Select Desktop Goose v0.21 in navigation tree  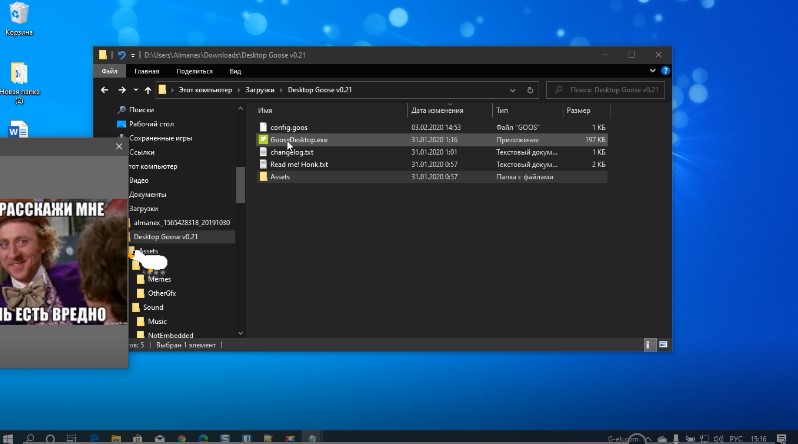click(165, 237)
